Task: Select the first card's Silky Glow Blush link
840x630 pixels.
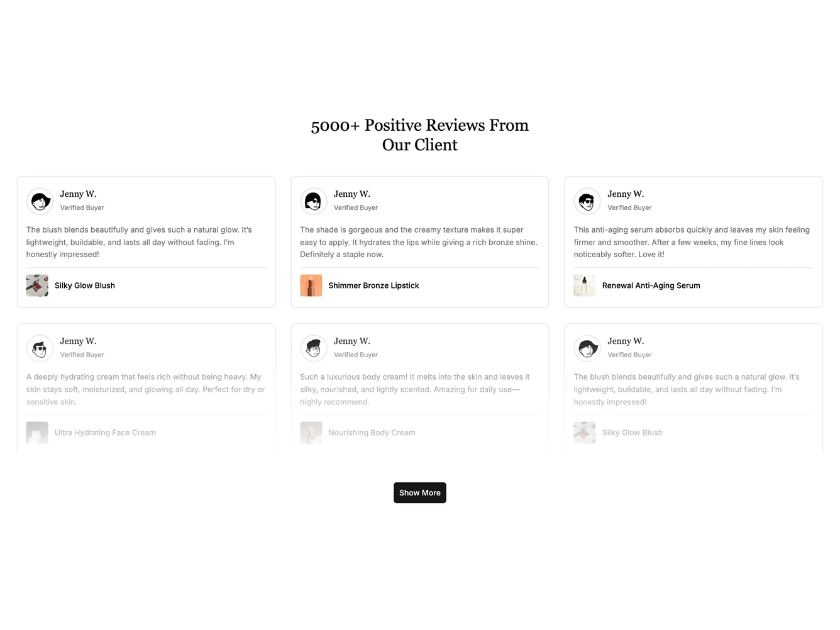Action: [x=85, y=285]
